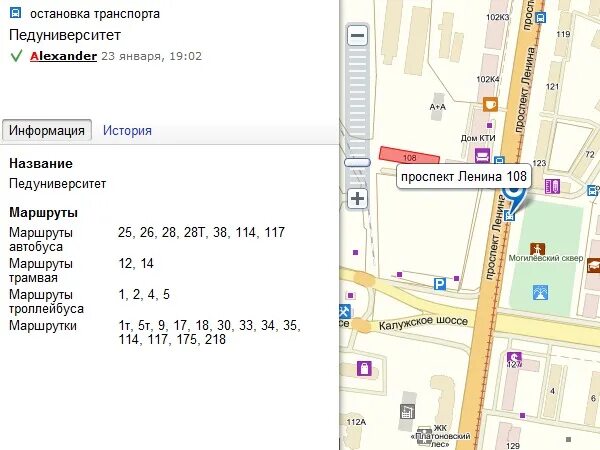Select the Информация tab
Image resolution: width=600 pixels, height=450 pixels.
click(x=47, y=130)
